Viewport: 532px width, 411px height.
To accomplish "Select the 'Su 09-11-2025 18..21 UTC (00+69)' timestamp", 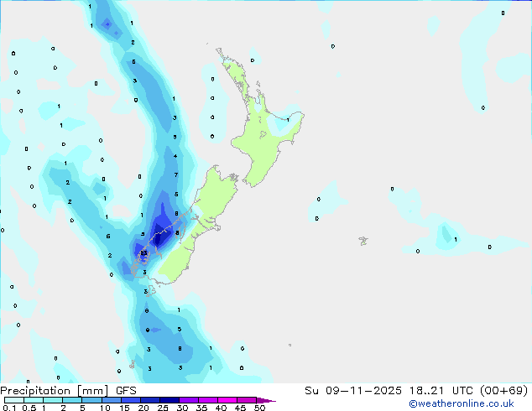I will tap(416, 391).
